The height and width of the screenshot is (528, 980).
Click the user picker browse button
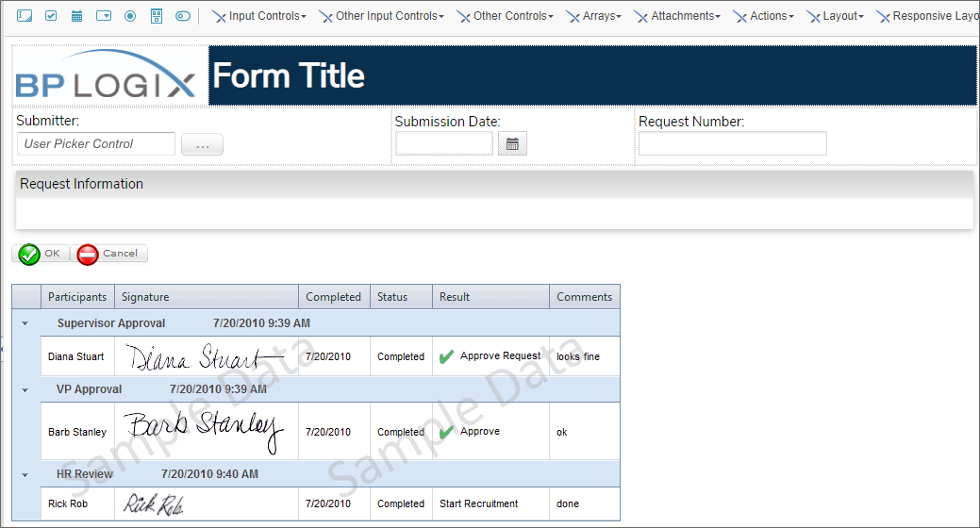(x=202, y=144)
